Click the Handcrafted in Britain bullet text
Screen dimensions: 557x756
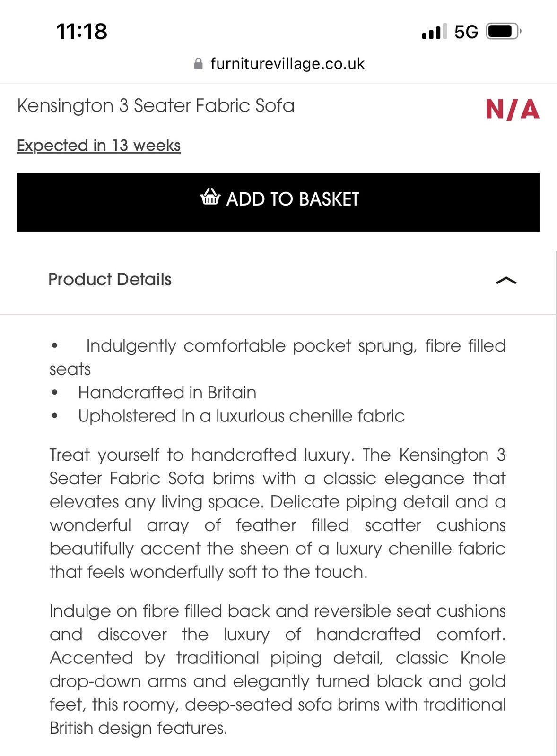tap(167, 393)
